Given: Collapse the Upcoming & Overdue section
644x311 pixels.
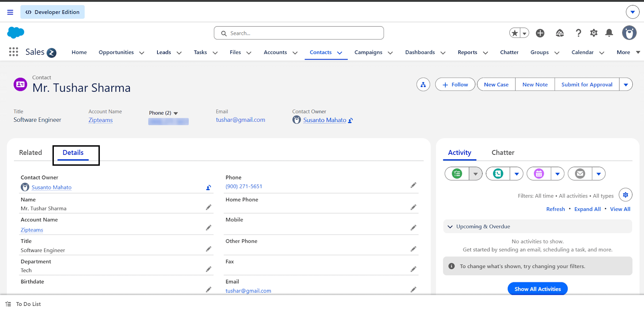Looking at the screenshot, I should pyautogui.click(x=450, y=227).
